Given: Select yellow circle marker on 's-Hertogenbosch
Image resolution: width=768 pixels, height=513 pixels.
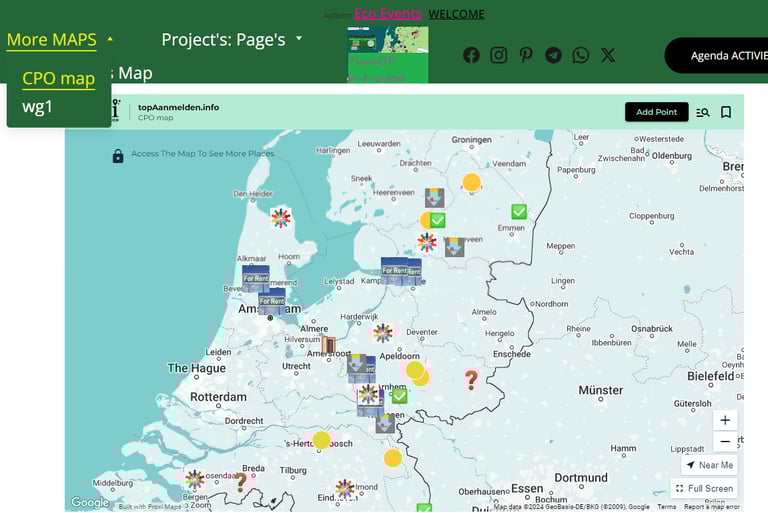Looking at the screenshot, I should [x=321, y=440].
